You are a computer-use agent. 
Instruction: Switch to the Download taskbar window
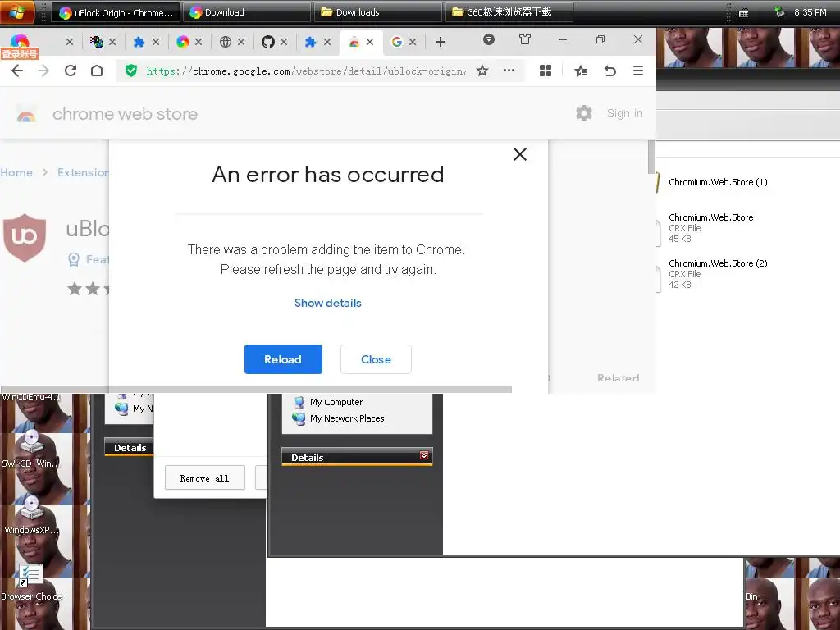coord(246,12)
